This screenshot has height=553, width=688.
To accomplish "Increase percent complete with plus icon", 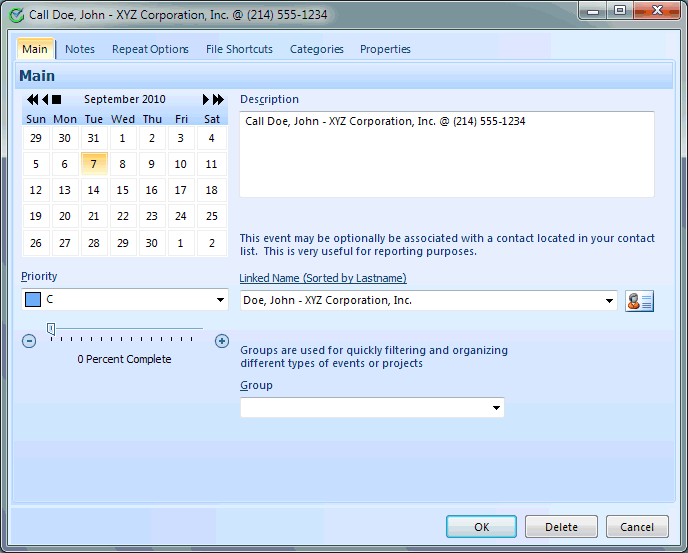I will coord(222,341).
